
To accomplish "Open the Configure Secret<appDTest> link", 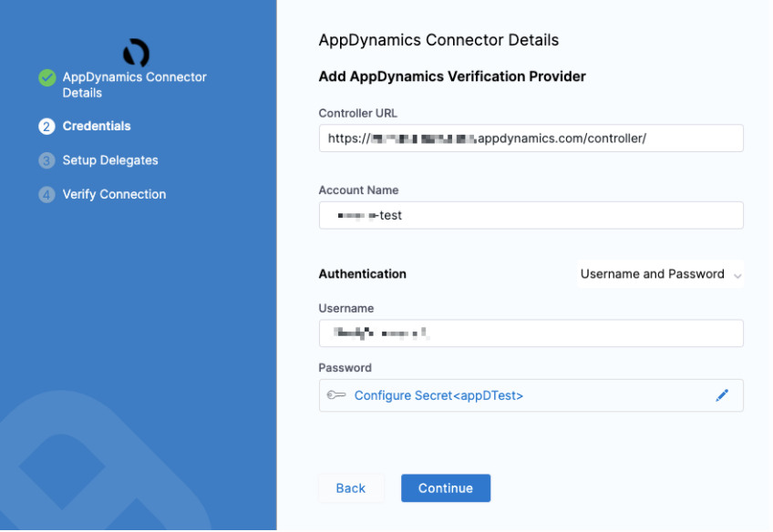I will pos(438,395).
